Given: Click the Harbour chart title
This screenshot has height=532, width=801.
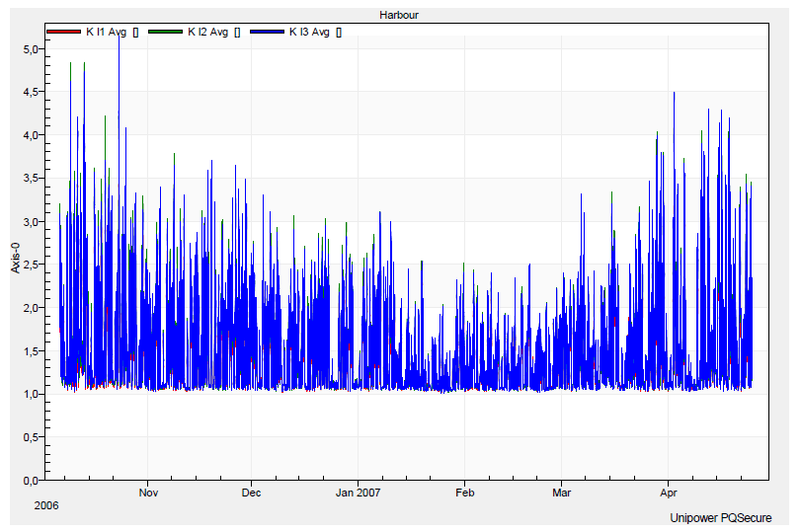Looking at the screenshot, I should [400, 16].
